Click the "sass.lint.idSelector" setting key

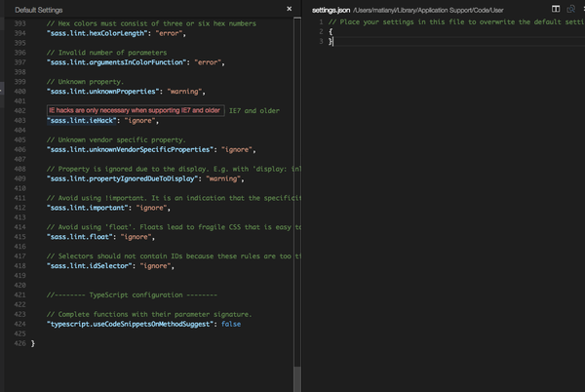(x=90, y=265)
